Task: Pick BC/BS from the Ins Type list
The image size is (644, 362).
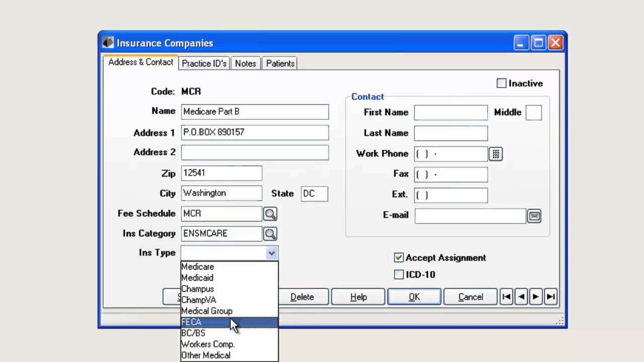Action: [229, 333]
